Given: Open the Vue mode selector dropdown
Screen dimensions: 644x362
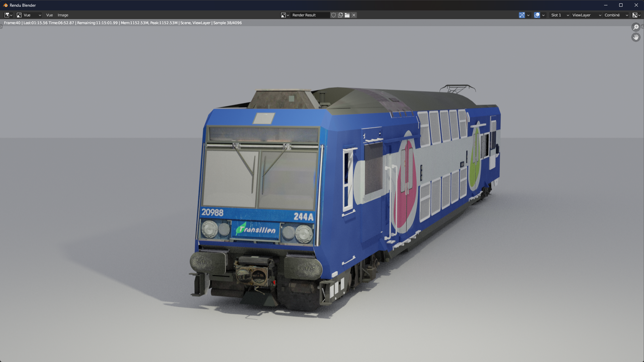Looking at the screenshot, I should 29,15.
